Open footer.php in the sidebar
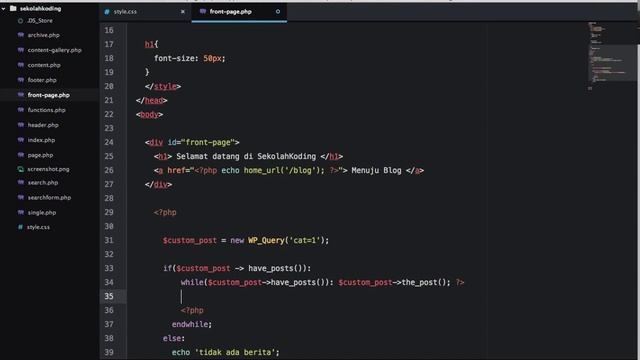The height and width of the screenshot is (360, 640). click(x=42, y=80)
